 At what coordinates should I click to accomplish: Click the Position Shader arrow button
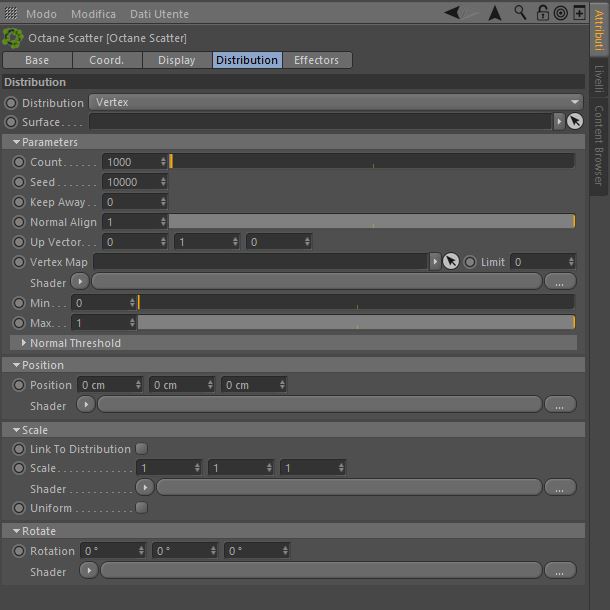[x=86, y=404]
